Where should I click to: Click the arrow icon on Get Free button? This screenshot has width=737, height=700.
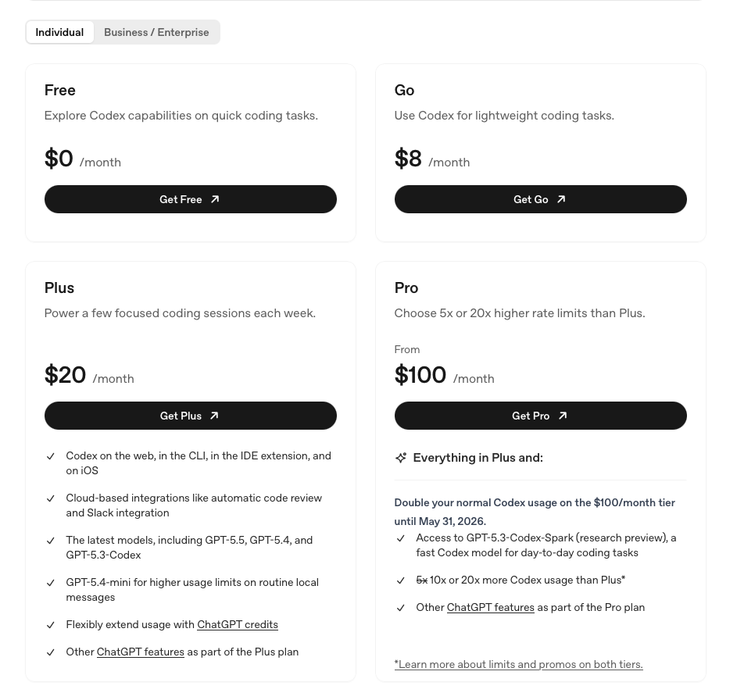(x=215, y=199)
